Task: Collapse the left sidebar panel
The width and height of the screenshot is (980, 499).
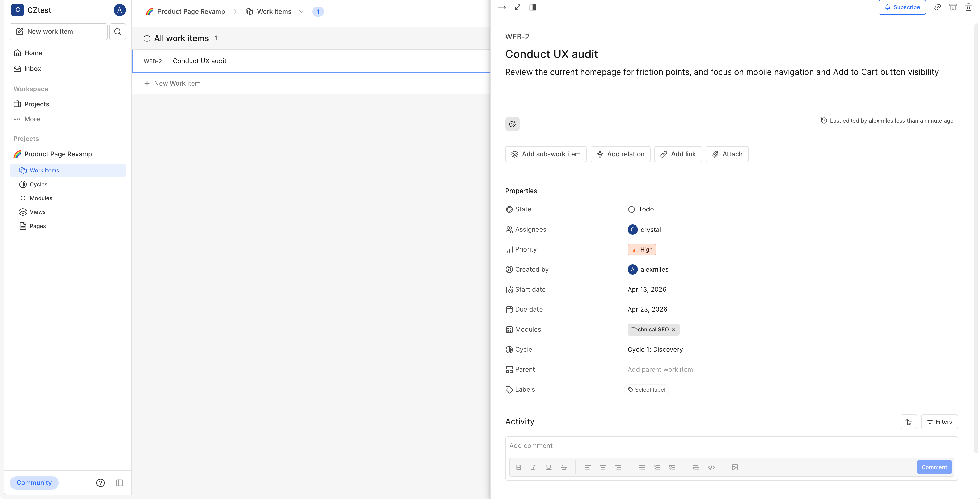Action: point(119,483)
